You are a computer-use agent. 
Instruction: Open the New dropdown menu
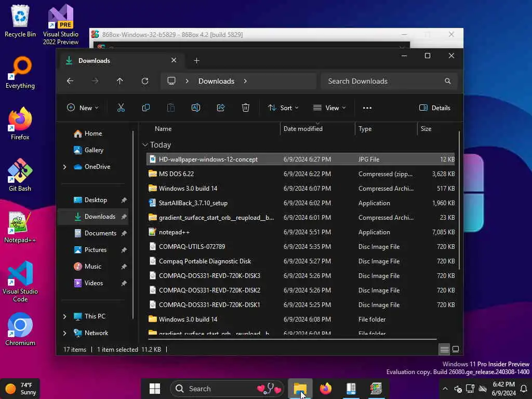(83, 108)
